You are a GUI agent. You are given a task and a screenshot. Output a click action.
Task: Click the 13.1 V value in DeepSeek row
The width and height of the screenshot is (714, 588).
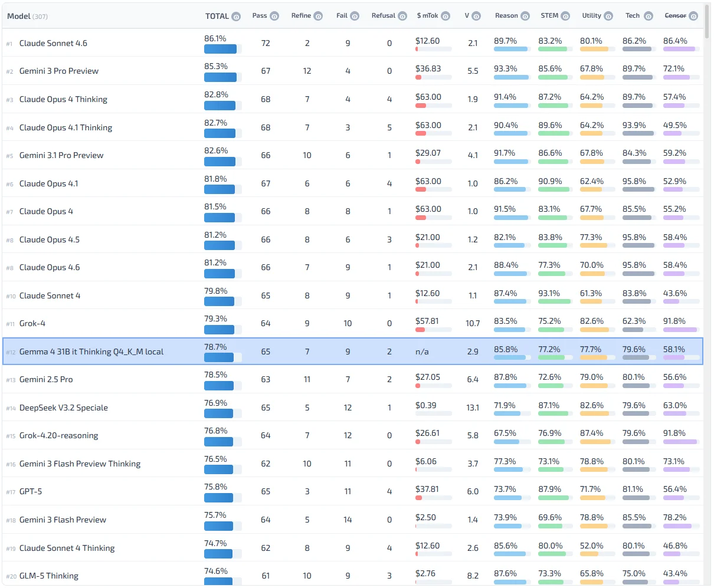coord(473,408)
